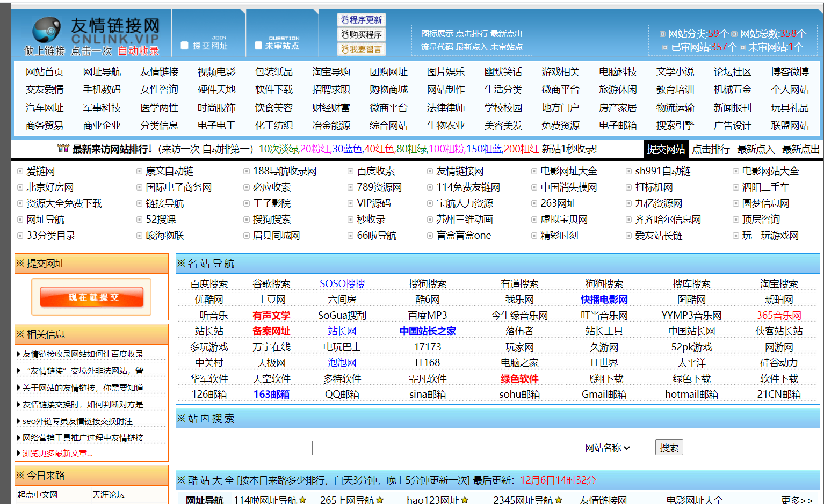824x504 pixels.
Task: Click 网站分类:59个 statistic text
Action: click(x=698, y=34)
